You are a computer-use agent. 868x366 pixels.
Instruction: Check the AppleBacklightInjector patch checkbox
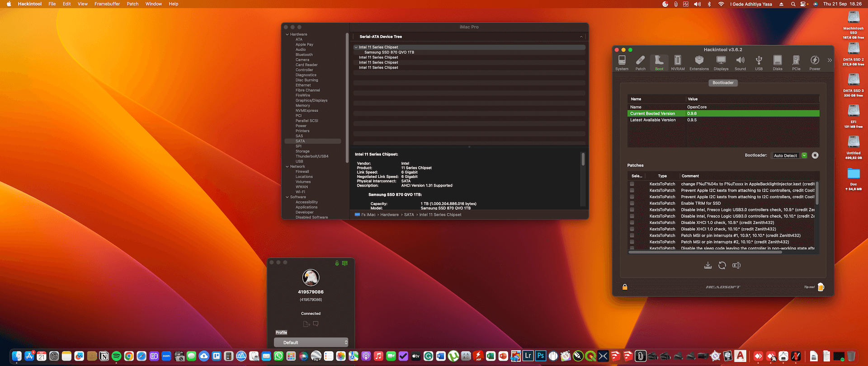point(632,184)
